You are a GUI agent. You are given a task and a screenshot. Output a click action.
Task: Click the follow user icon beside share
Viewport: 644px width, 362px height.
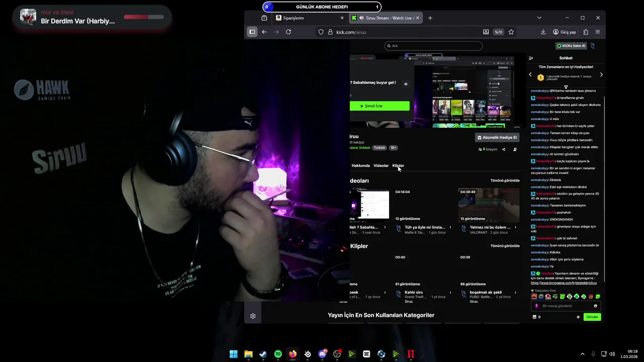coord(515,149)
